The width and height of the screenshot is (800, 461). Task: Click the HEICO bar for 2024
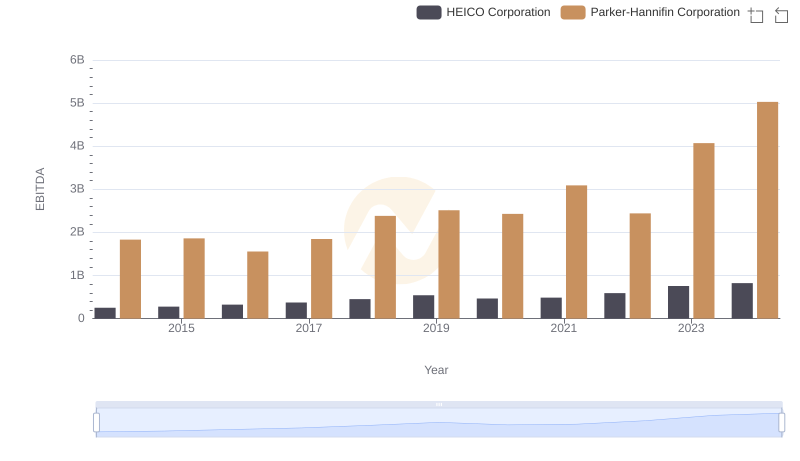click(x=742, y=300)
